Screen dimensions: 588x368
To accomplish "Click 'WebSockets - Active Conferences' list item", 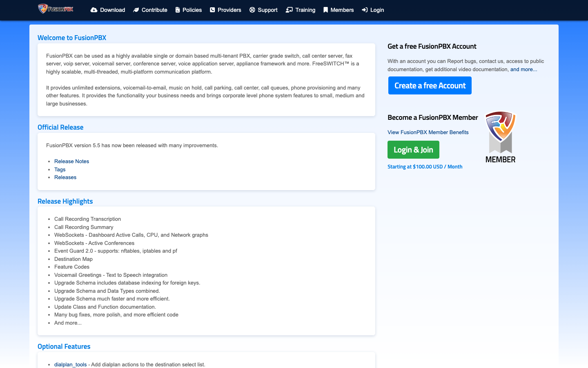I will pyautogui.click(x=94, y=243).
